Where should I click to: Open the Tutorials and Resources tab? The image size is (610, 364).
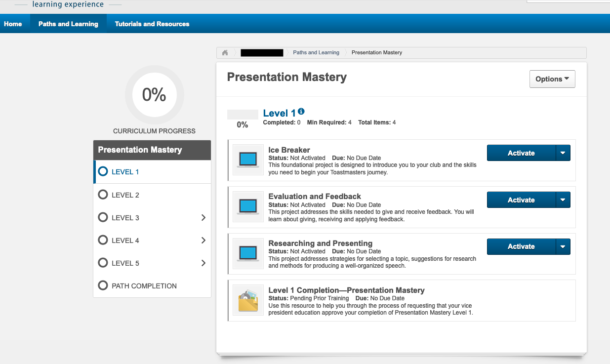click(x=152, y=24)
